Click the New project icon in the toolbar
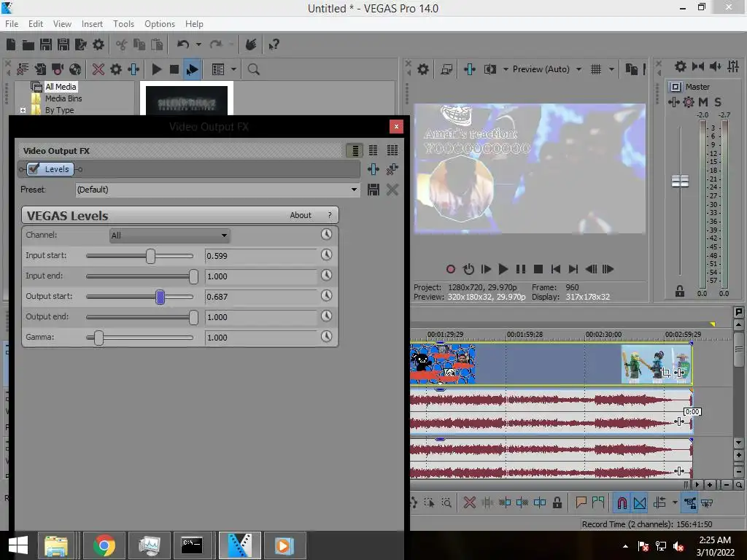747x560 pixels. pyautogui.click(x=11, y=44)
